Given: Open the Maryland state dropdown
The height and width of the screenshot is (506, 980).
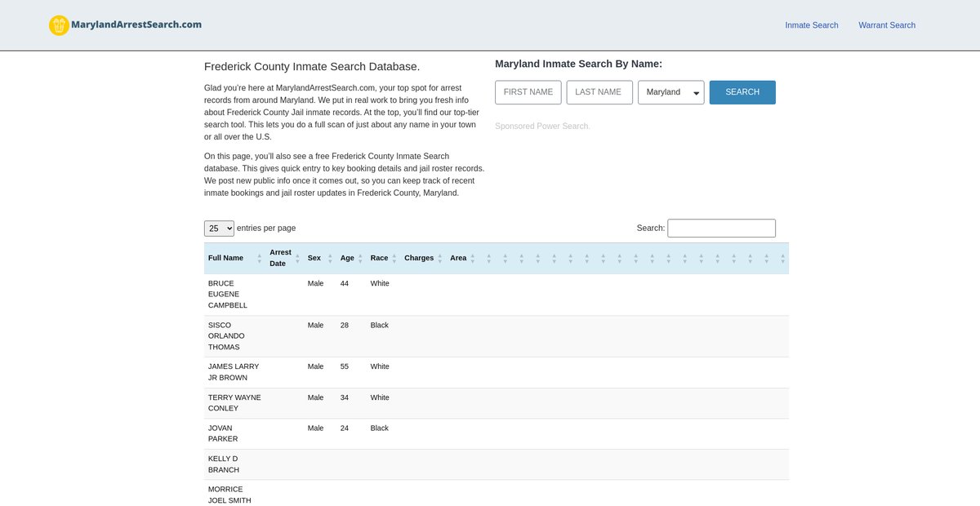Looking at the screenshot, I should point(670,92).
